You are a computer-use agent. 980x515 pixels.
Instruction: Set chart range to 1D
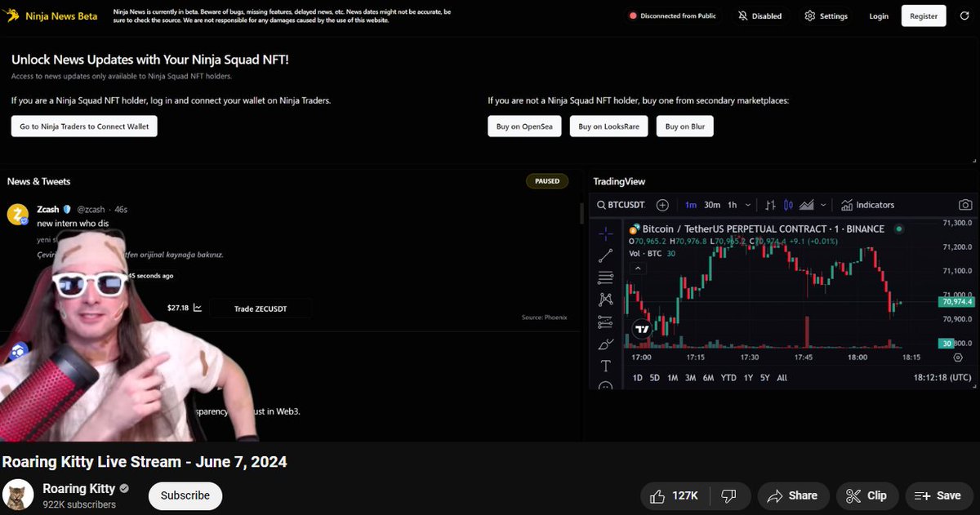(637, 378)
